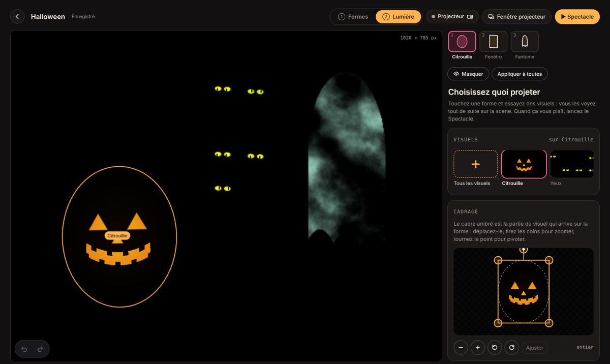Image resolution: width=610 pixels, height=364 pixels.
Task: Click the undo arrow on canvas
Action: (x=24, y=349)
